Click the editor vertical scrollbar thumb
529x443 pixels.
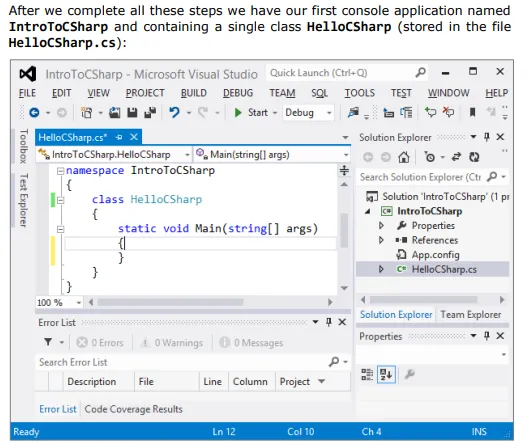point(344,230)
